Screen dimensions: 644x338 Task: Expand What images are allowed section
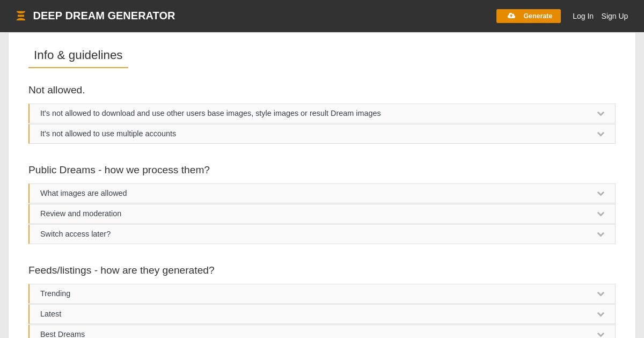click(x=84, y=194)
